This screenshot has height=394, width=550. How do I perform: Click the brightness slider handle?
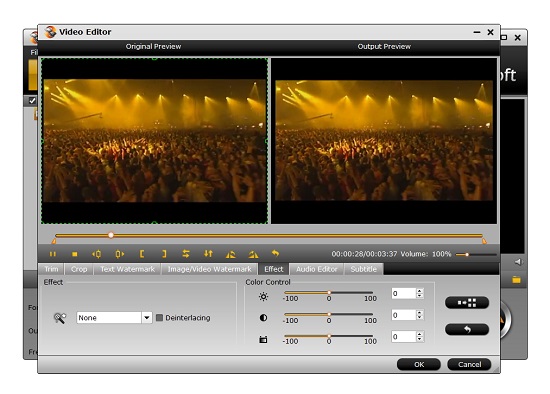point(329,292)
